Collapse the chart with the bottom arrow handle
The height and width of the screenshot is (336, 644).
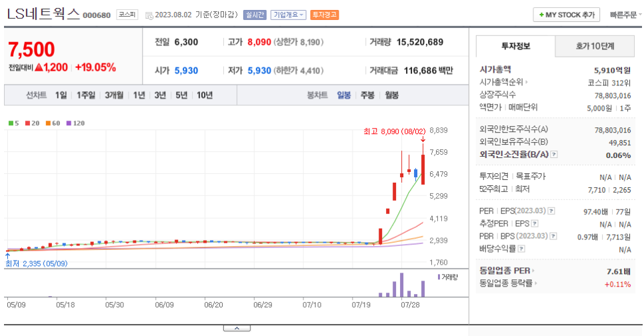(x=237, y=328)
